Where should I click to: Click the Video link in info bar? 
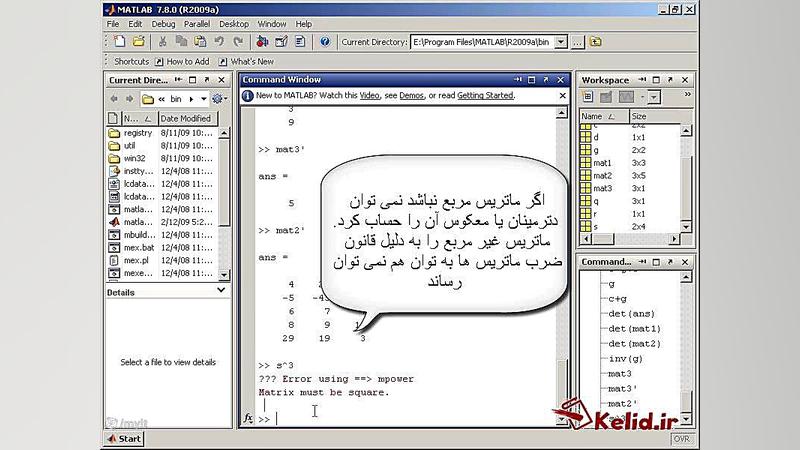coord(369,95)
